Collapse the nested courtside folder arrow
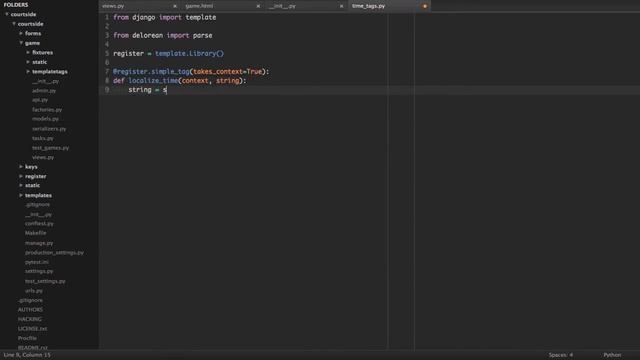Screen dimensions: 640x360 (14, 24)
